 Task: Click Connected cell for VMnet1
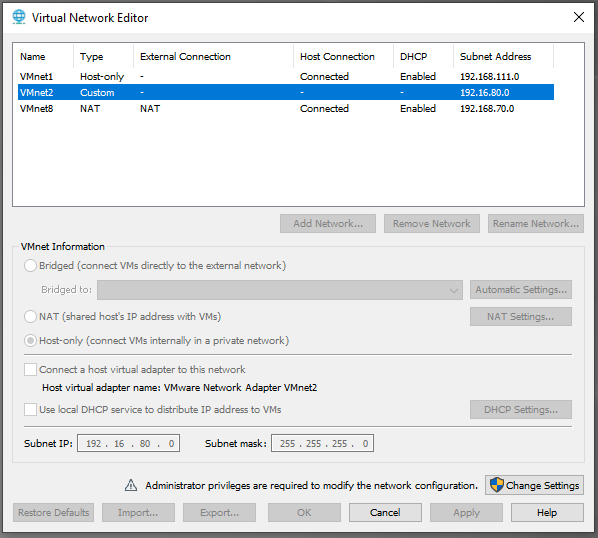(x=324, y=77)
